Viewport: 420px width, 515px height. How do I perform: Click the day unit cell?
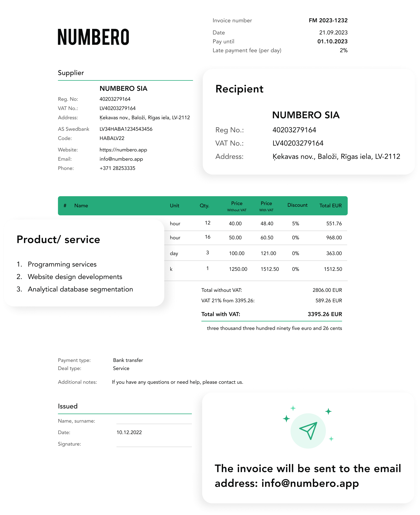tap(174, 253)
